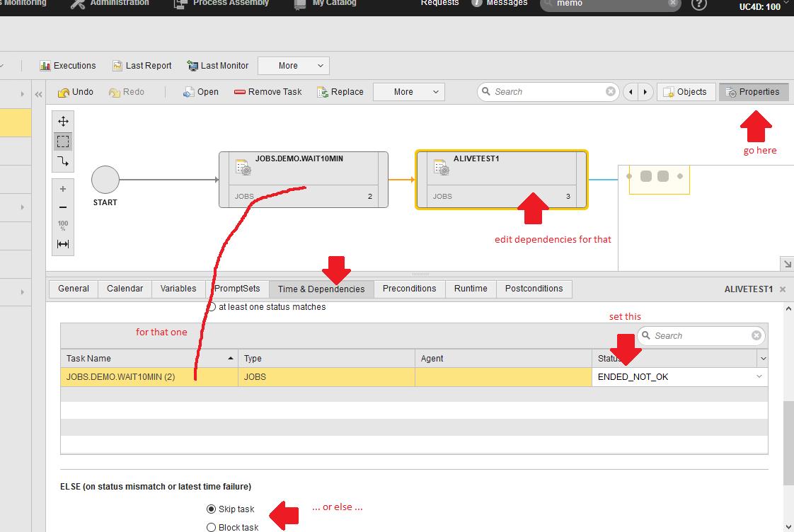Select the pan tool in the workflow toolbar

tap(62, 120)
